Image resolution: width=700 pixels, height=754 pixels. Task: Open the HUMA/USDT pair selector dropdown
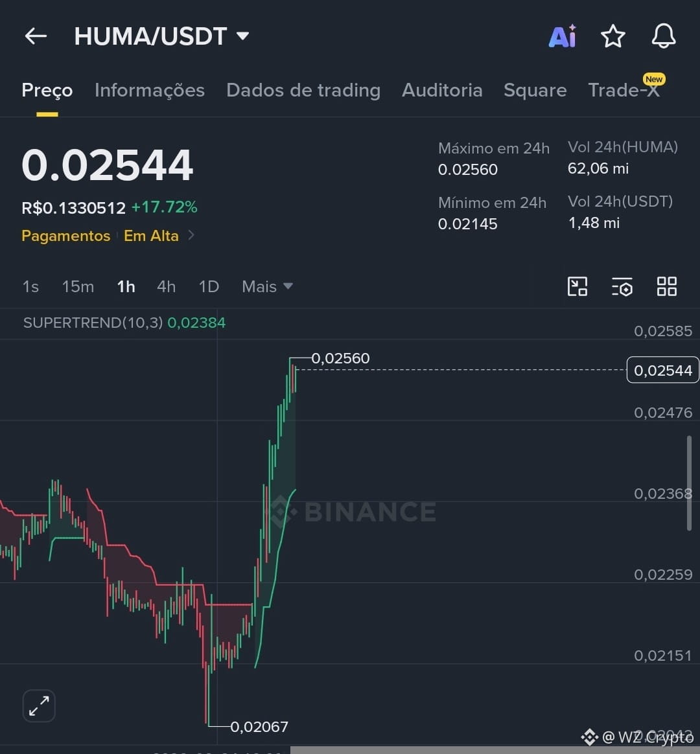coord(161,36)
